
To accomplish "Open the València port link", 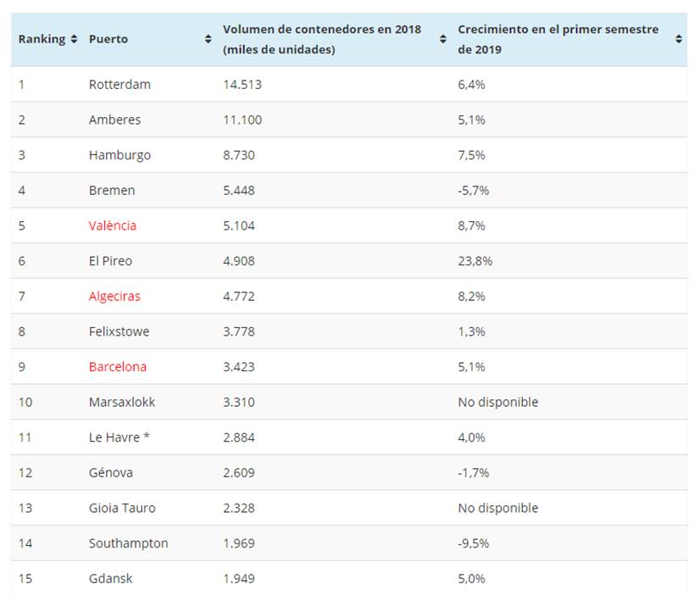I will 113,225.
